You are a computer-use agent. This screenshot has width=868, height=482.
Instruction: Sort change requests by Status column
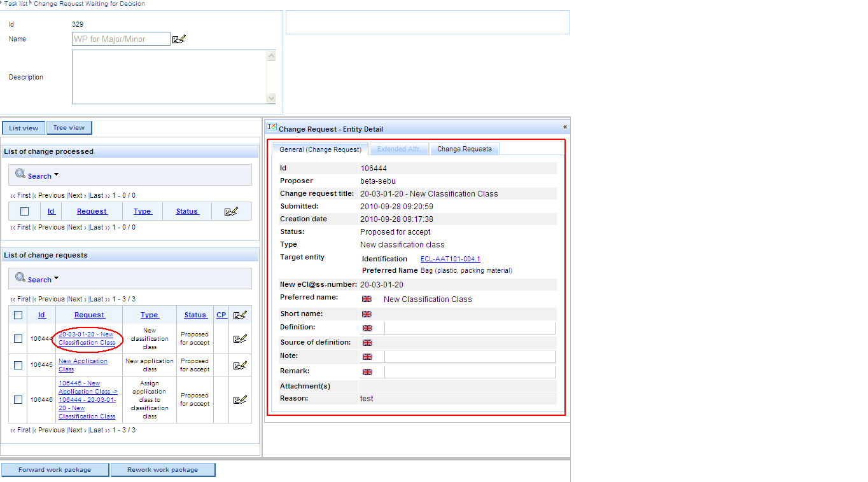pyautogui.click(x=195, y=315)
